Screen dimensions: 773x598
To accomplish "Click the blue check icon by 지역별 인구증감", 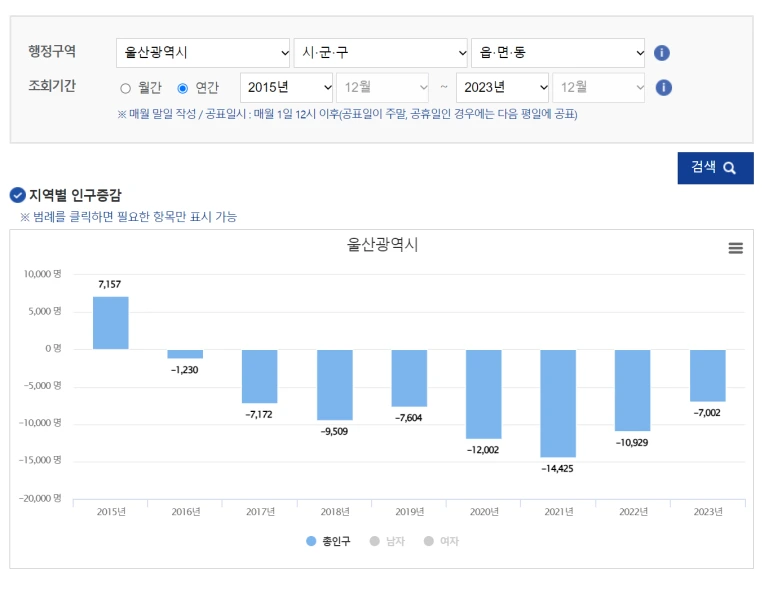I will (x=18, y=195).
